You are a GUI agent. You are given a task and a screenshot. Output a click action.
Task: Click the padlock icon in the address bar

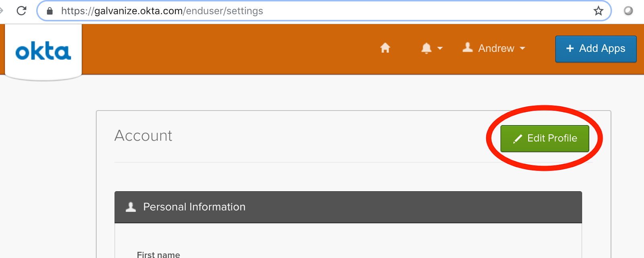pyautogui.click(x=50, y=11)
